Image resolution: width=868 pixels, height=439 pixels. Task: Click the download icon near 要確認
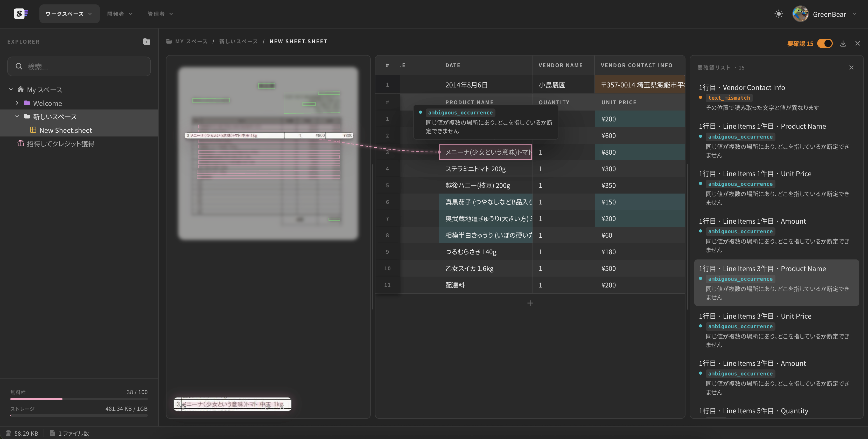point(843,44)
